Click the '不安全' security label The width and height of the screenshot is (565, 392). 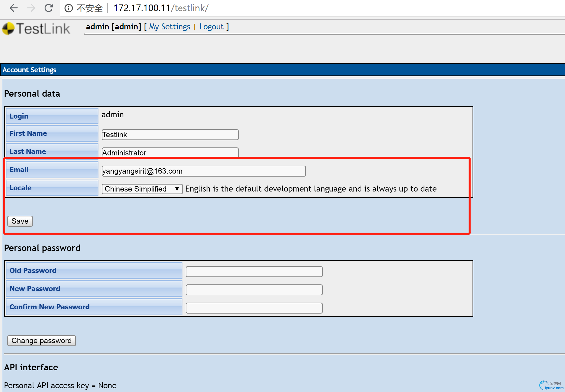click(x=89, y=8)
